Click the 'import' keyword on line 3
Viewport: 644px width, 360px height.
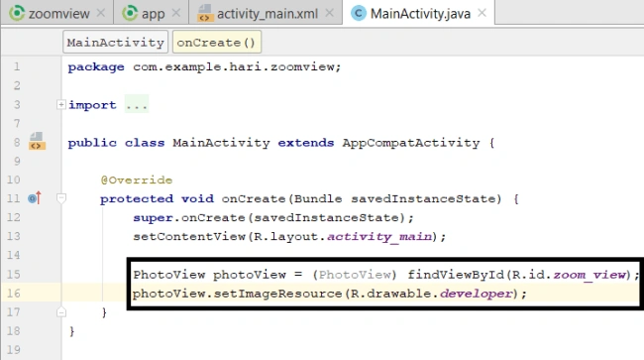click(92, 105)
